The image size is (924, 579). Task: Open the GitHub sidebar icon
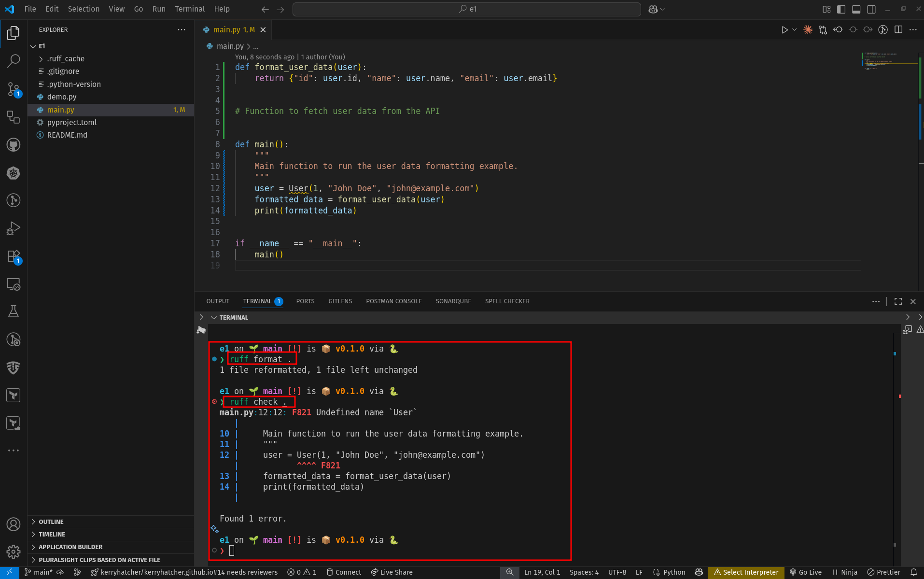click(14, 145)
